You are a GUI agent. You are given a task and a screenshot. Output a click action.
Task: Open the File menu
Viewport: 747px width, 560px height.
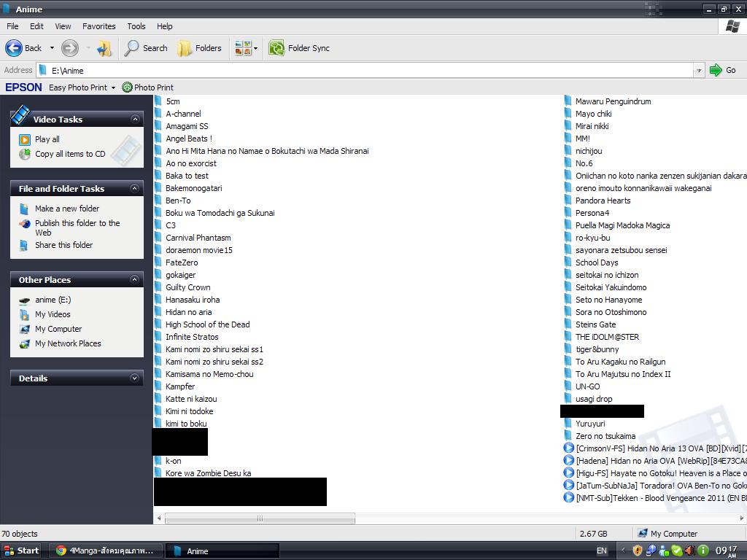pyautogui.click(x=12, y=26)
